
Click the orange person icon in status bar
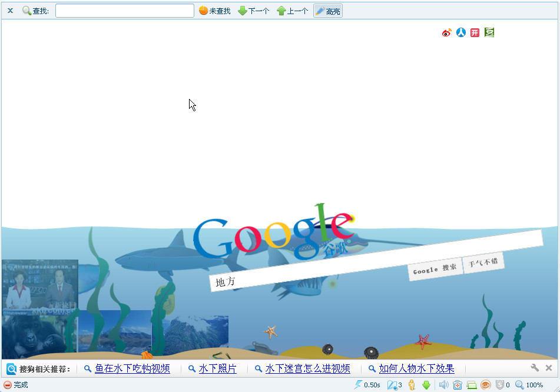(x=412, y=385)
